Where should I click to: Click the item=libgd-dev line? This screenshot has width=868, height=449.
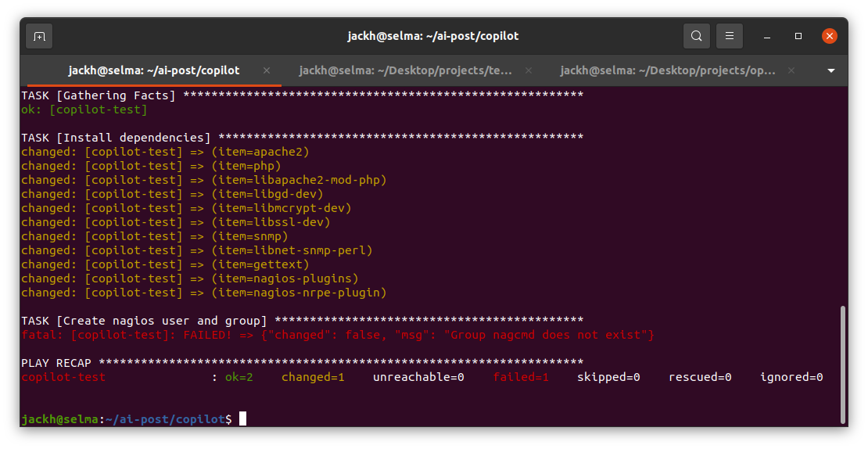(172, 194)
